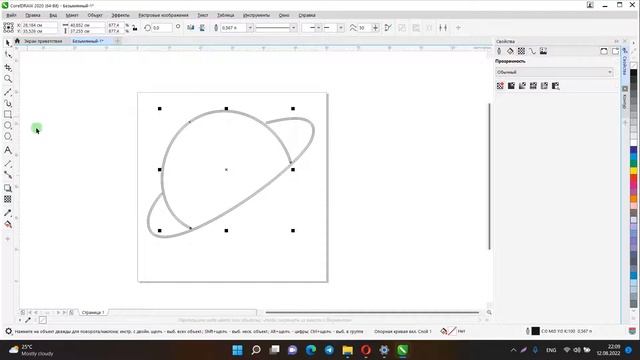Select the Transparency checkerboard tool in toolbox
The height and width of the screenshot is (360, 640).
click(x=8, y=199)
